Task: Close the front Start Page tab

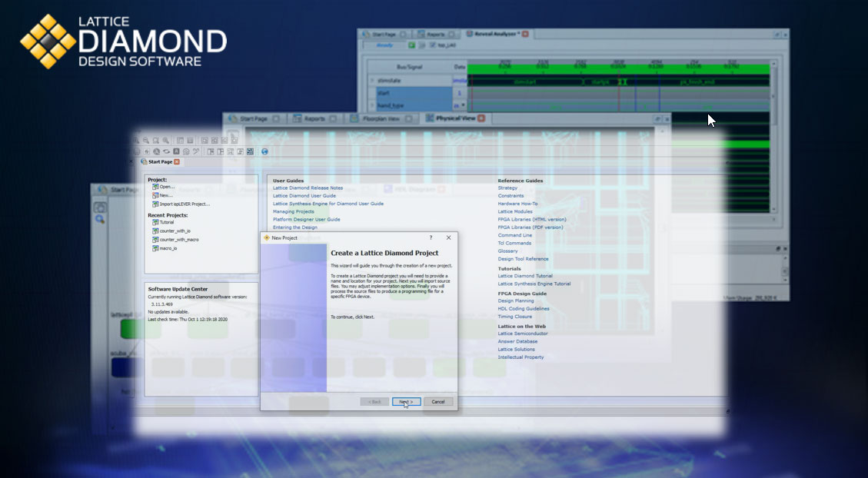Action: 177,162
